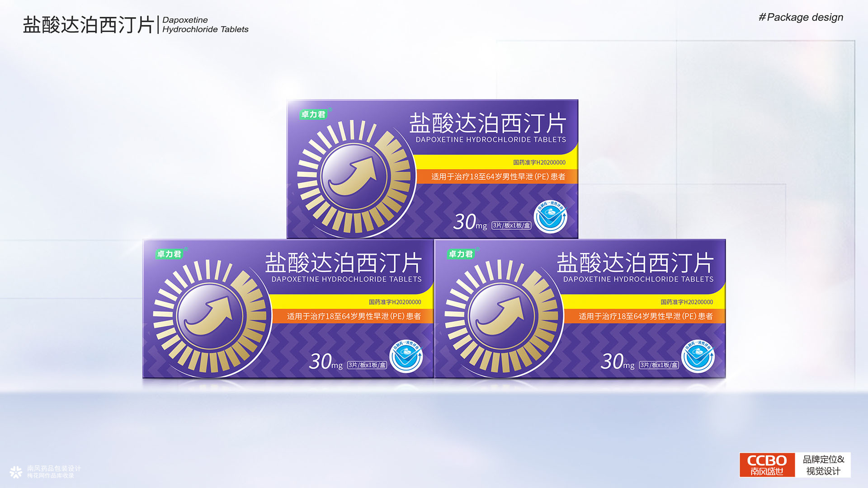Screen dimensions: 868x488
Task: Click the green 卓力君 tag on the bottom-left box
Action: (x=169, y=254)
